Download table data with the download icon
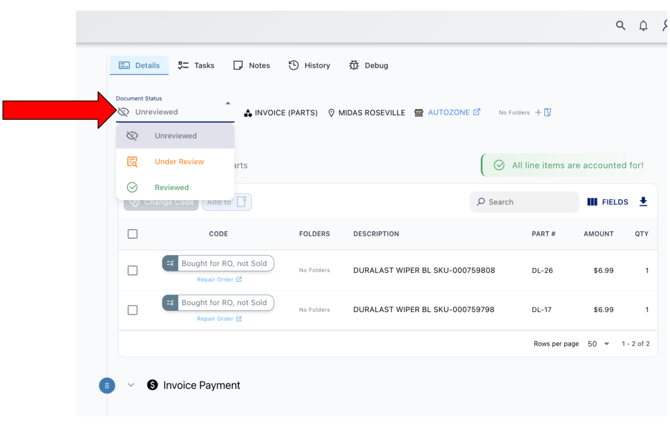 point(643,202)
